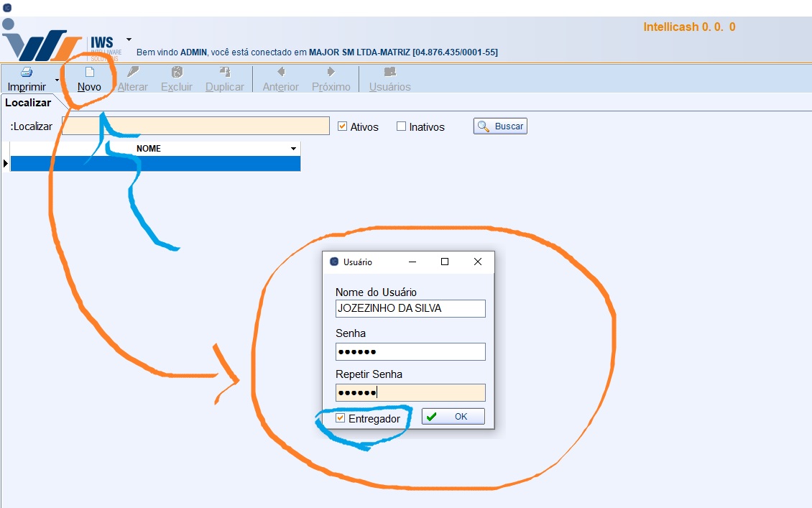This screenshot has width=812, height=508.
Task: Click the Localizar search text field
Action: [x=195, y=126]
